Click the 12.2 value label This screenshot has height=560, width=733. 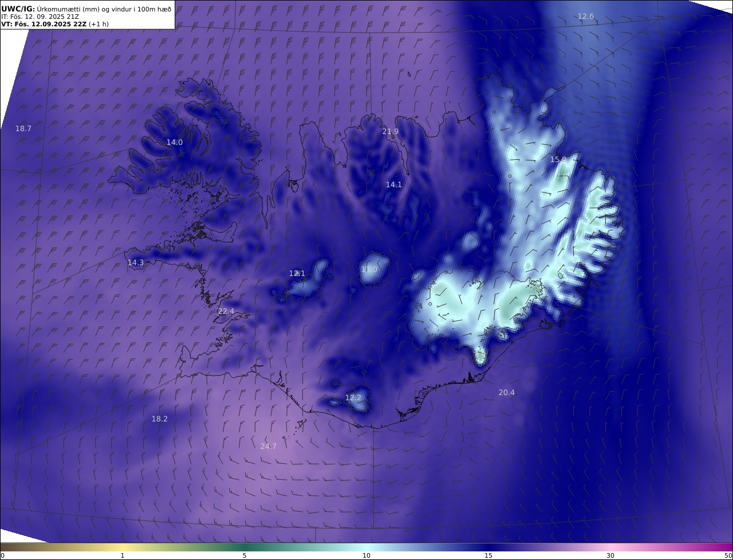pyautogui.click(x=353, y=398)
